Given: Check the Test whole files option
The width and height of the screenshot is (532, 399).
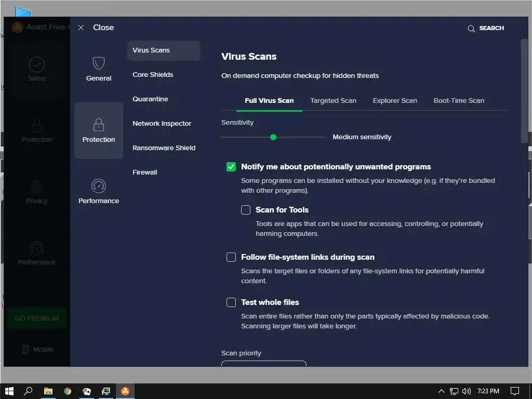Looking at the screenshot, I should (231, 302).
